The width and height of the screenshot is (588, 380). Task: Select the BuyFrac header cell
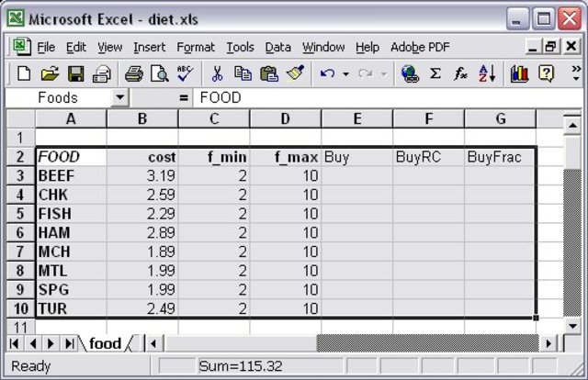coord(500,157)
